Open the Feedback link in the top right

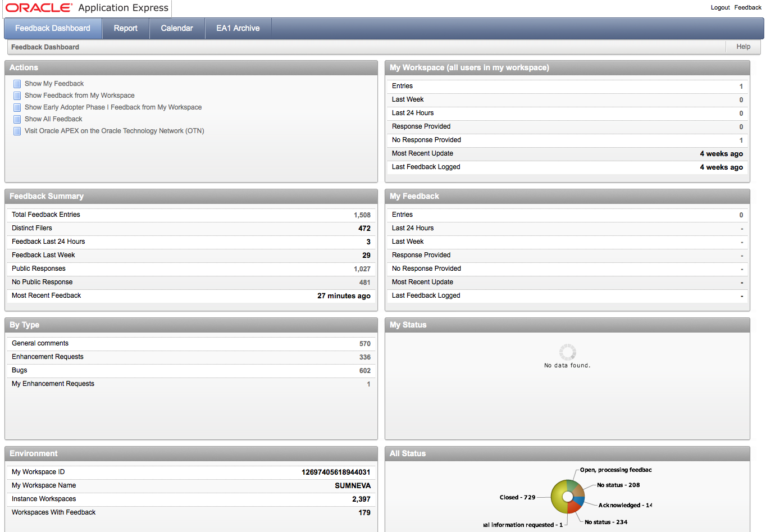coord(747,7)
